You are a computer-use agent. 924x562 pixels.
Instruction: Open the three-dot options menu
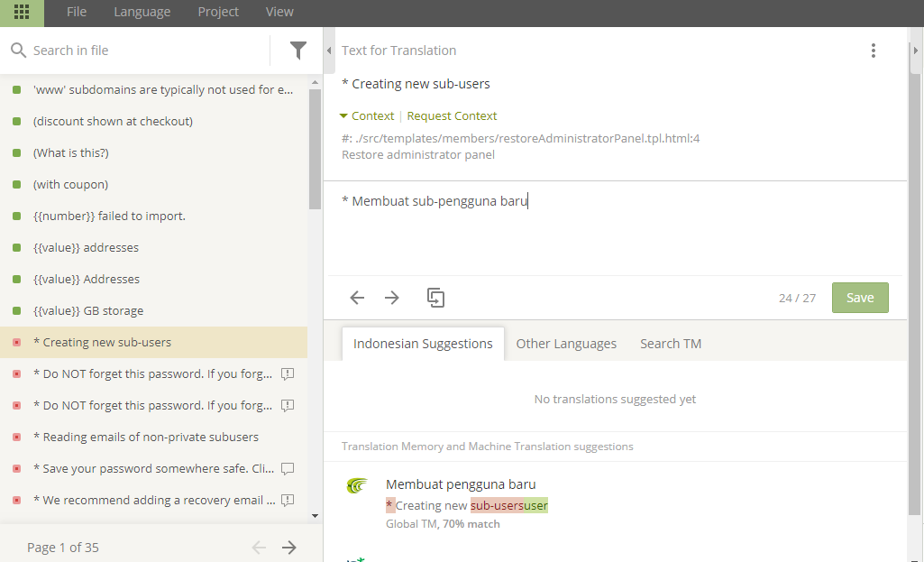coord(873,51)
